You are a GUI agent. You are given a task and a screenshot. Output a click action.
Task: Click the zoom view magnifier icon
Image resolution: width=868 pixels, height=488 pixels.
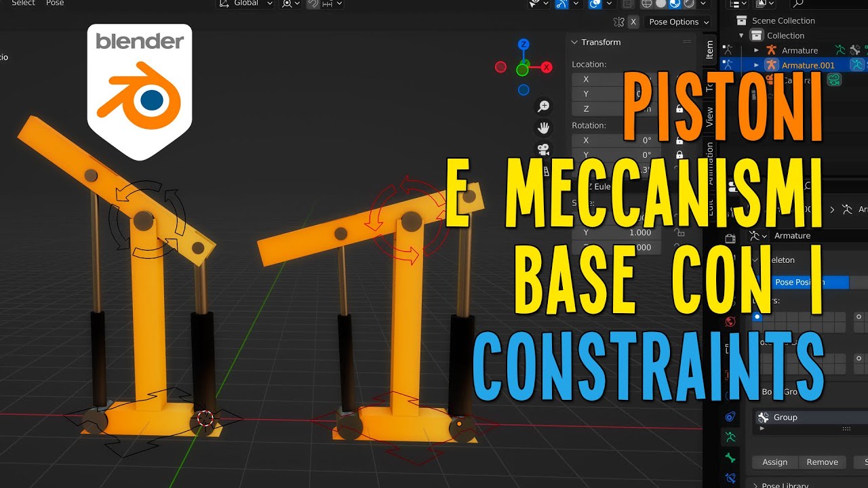pos(543,106)
